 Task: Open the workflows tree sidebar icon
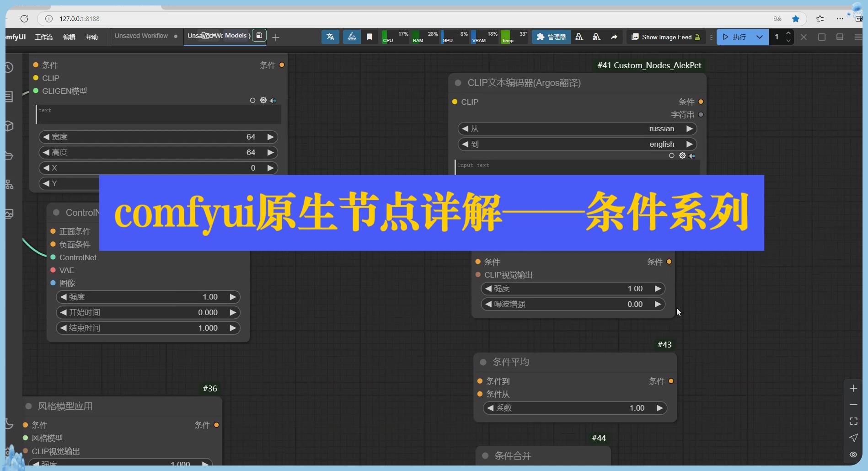click(x=9, y=184)
